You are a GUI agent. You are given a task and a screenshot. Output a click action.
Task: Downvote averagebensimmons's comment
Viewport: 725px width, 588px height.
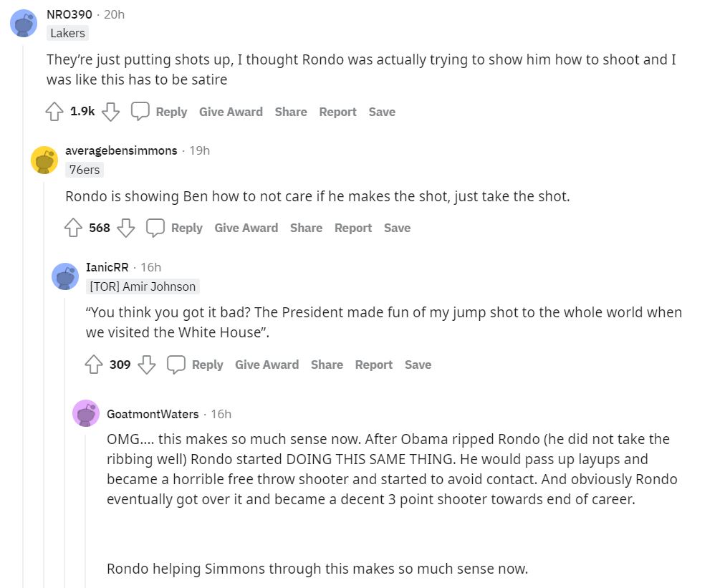point(125,228)
